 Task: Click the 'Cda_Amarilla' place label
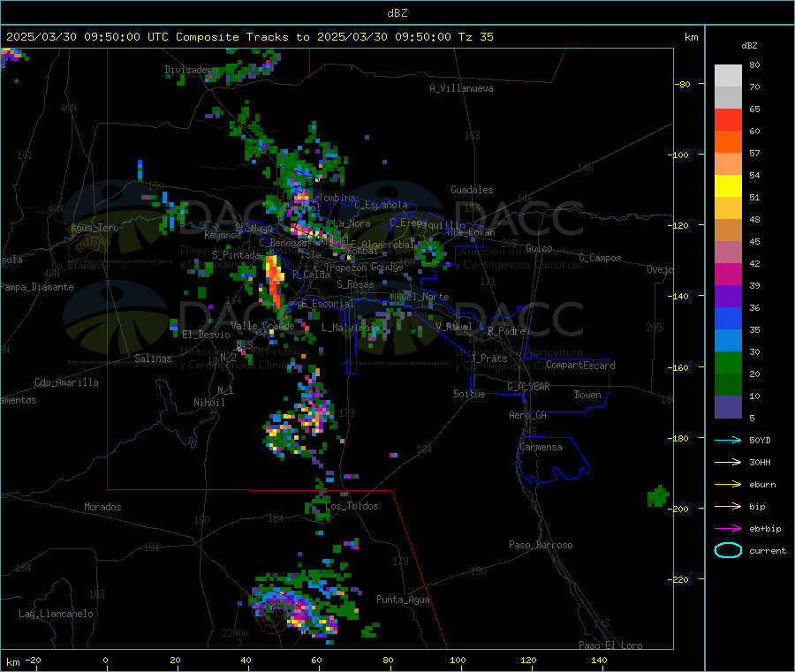pyautogui.click(x=66, y=382)
